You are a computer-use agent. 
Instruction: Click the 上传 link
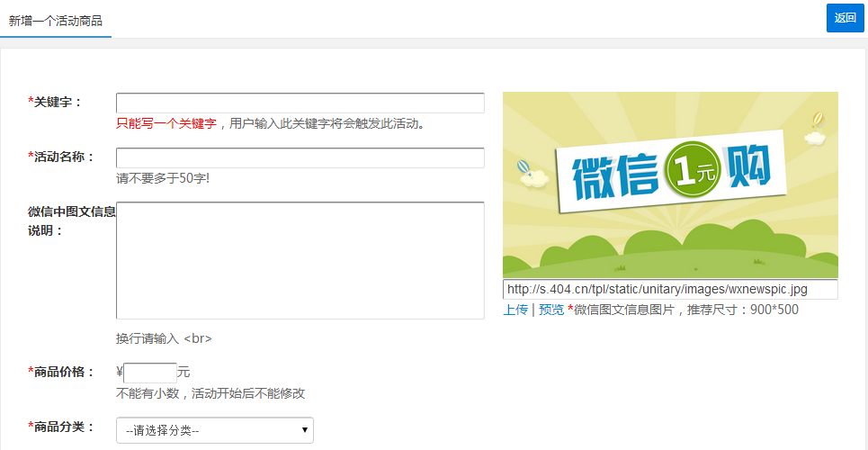coord(515,310)
